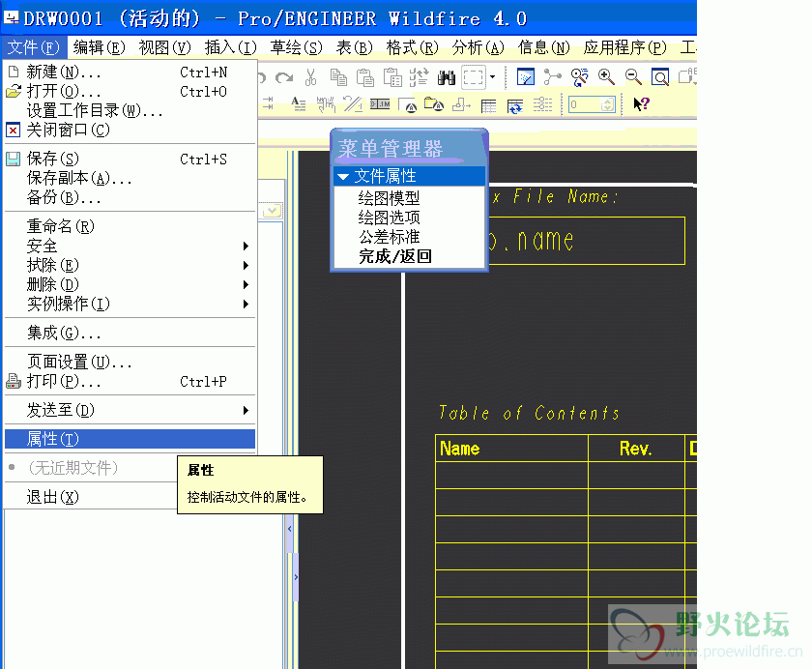Open the 格式(R) menu
Screen dimensions: 812x669
[412, 47]
